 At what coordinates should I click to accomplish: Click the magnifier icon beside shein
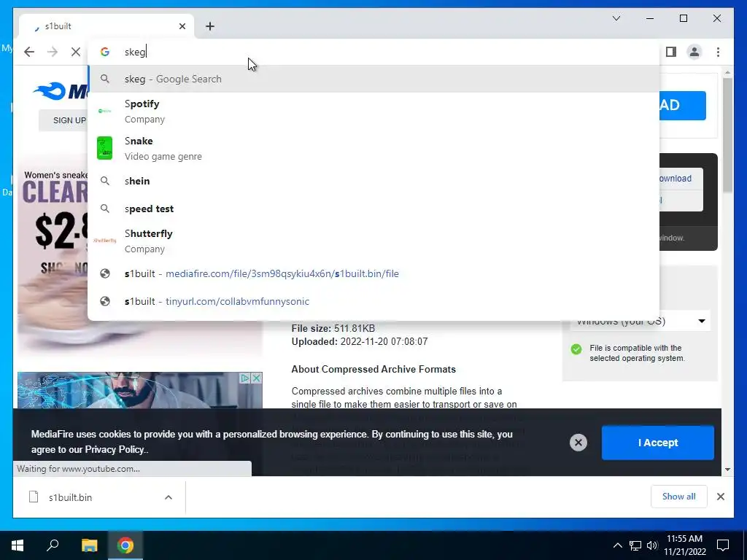[105, 181]
